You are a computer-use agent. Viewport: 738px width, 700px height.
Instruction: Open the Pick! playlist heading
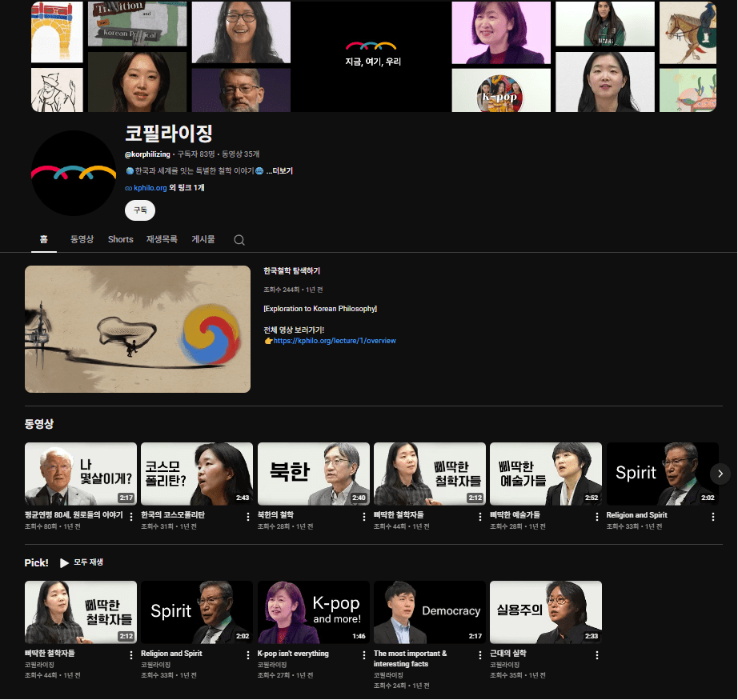coord(36,562)
